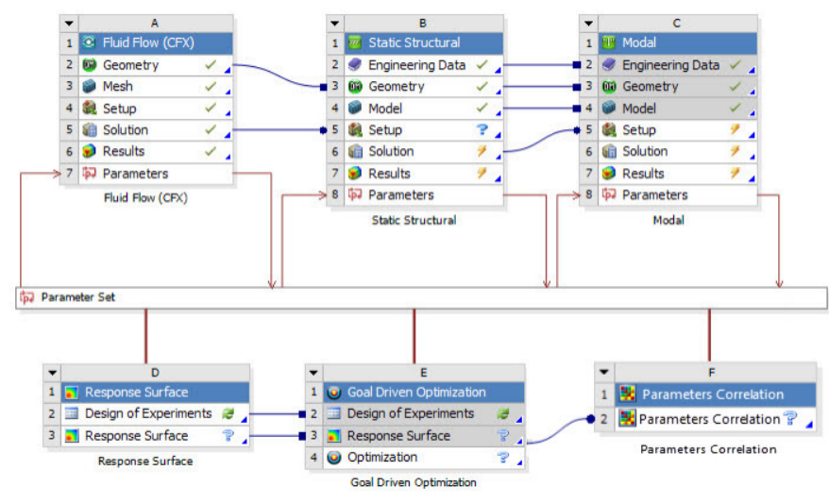Click Setup icon in Static Structural system B
Screen dimensions: 829x504
click(355, 130)
